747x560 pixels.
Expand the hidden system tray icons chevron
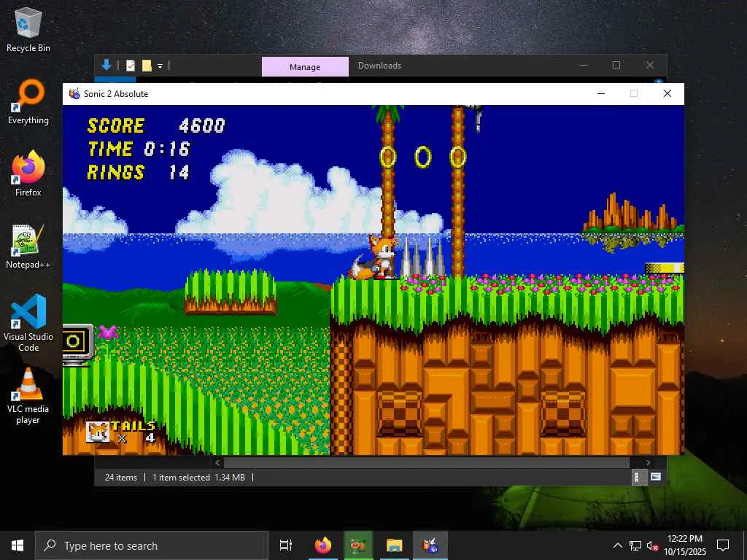tap(617, 545)
